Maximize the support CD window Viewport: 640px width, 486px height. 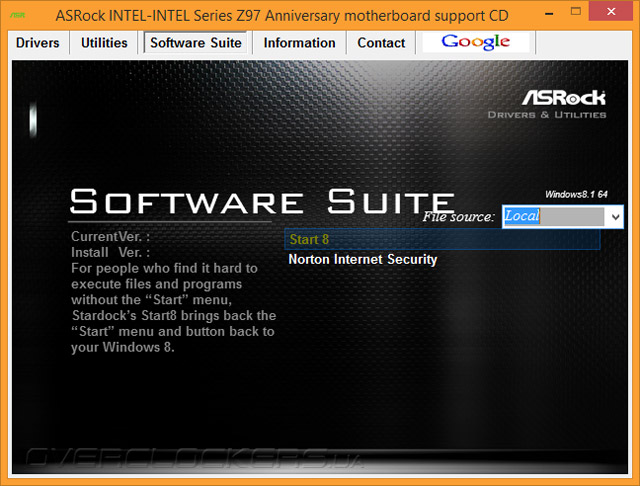click(x=576, y=11)
